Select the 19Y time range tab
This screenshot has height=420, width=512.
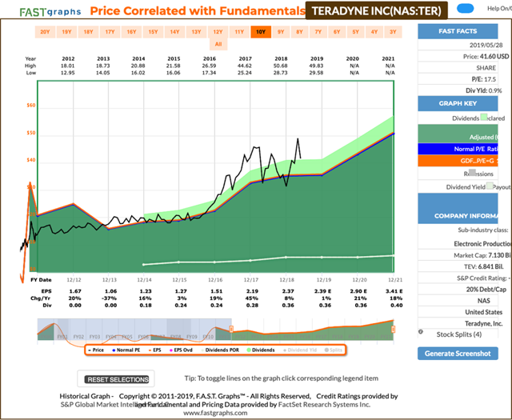click(66, 32)
